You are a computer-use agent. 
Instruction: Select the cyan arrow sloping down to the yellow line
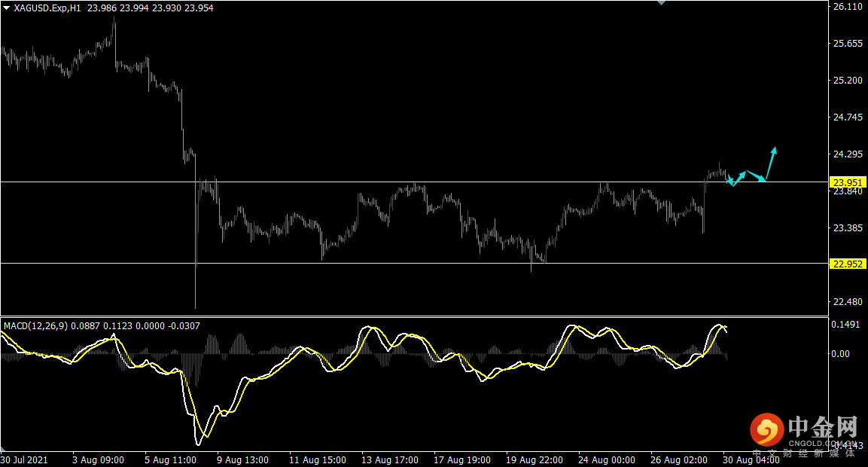(756, 176)
